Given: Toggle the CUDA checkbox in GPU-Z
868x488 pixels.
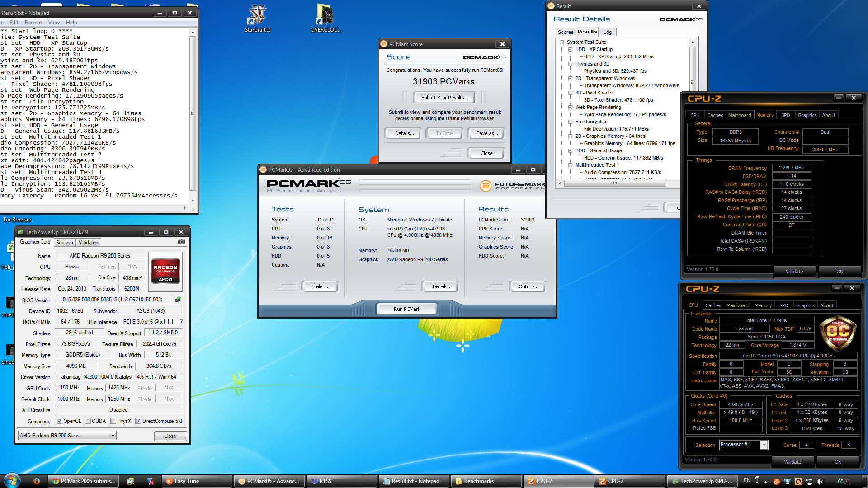Looking at the screenshot, I should (x=88, y=421).
